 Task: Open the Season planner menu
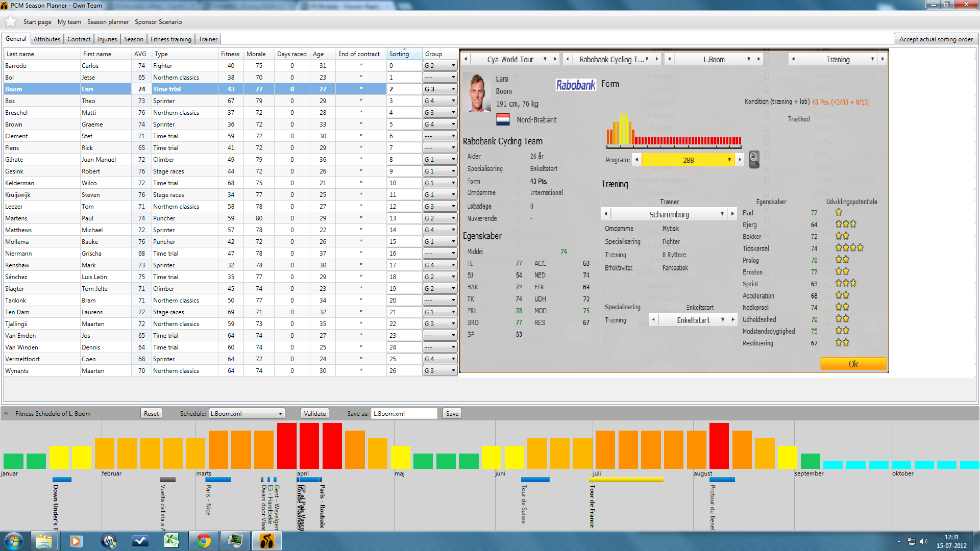108,22
